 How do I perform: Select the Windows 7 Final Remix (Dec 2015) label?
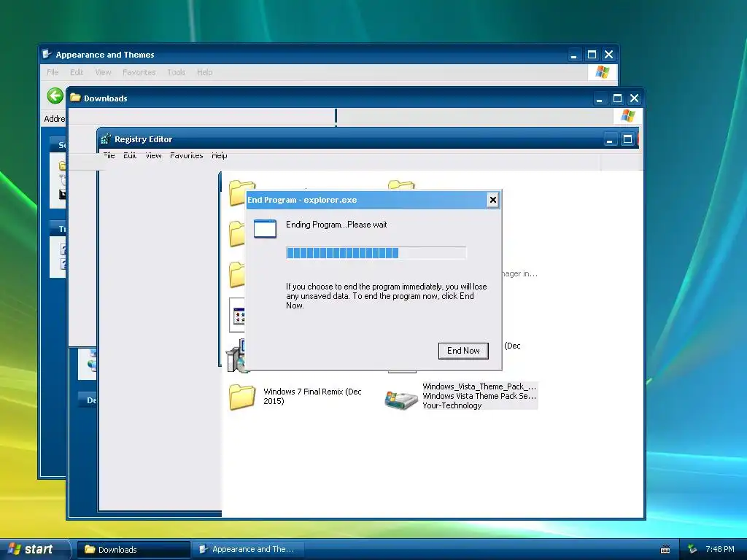pos(312,396)
